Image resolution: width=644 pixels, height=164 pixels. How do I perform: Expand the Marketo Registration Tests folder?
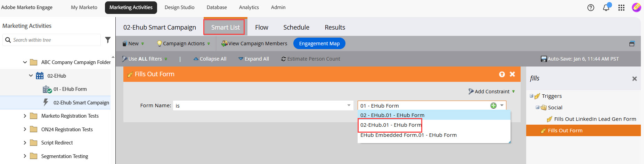click(25, 116)
